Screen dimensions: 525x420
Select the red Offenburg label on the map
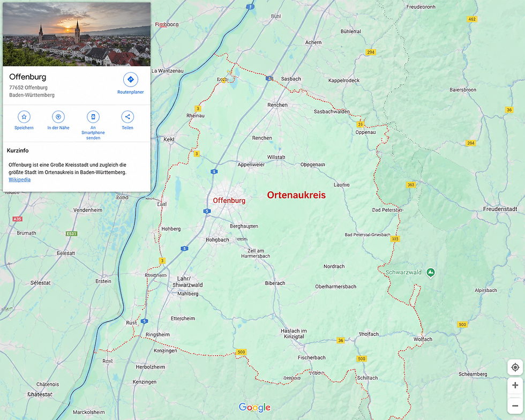229,200
